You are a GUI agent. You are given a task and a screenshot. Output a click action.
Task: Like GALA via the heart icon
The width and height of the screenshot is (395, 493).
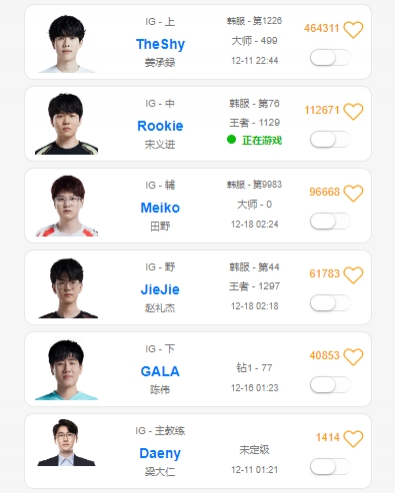[x=353, y=357]
